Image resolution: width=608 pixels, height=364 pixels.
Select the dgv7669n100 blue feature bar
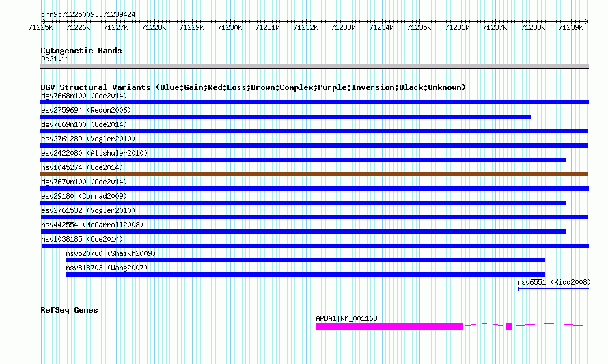tap(314, 131)
